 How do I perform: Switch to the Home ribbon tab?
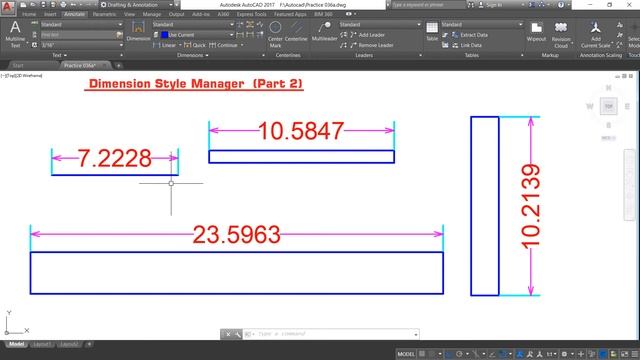[29, 14]
